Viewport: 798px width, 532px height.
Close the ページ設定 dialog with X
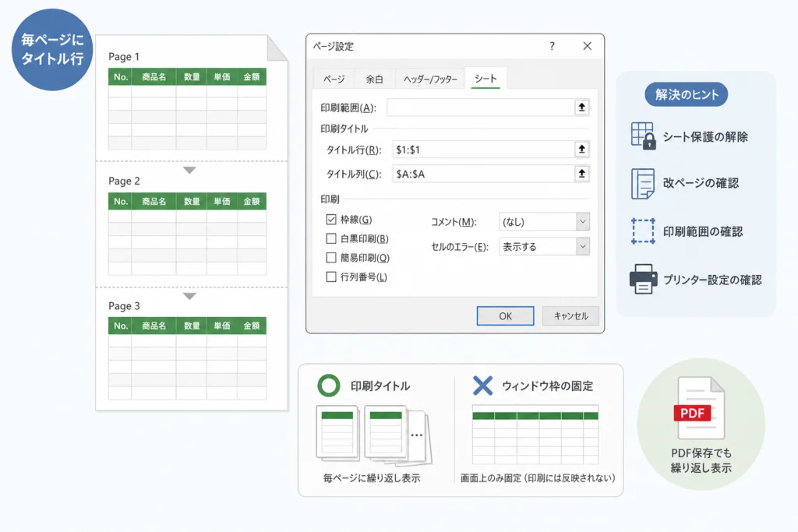tap(588, 46)
